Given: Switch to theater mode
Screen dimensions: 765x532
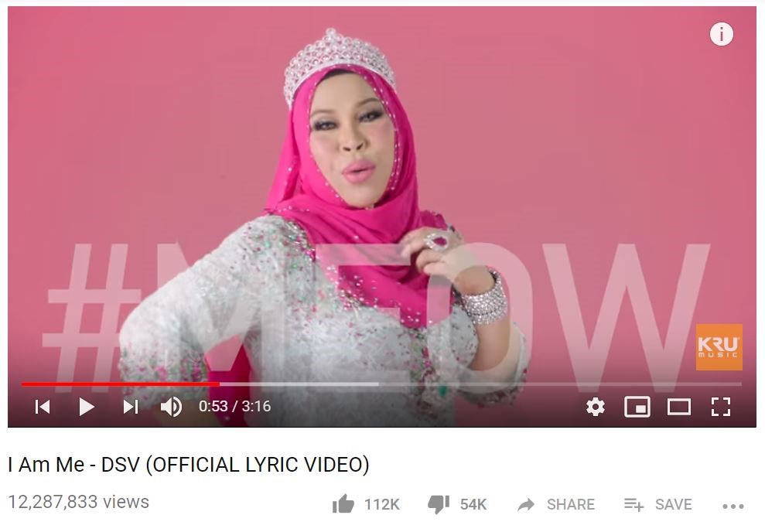Looking at the screenshot, I should tap(678, 407).
